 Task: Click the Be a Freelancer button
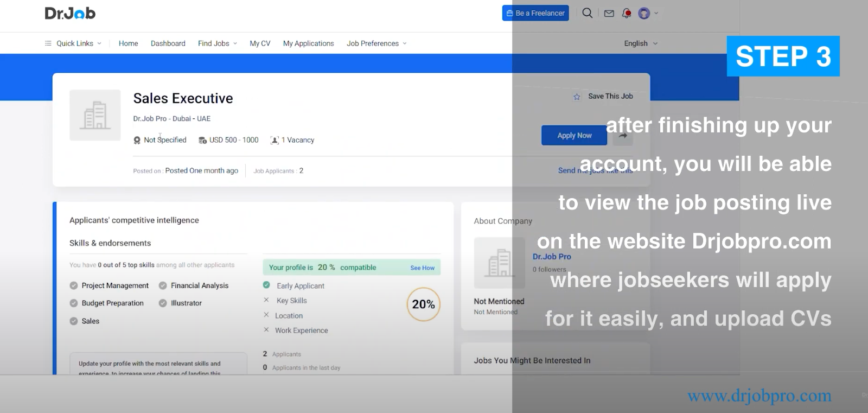point(535,13)
